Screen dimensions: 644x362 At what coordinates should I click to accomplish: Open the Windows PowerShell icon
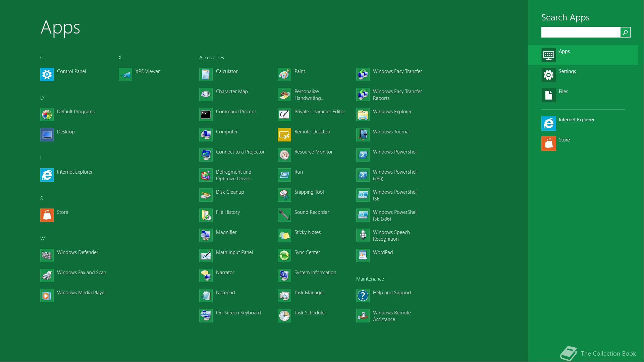(x=363, y=155)
